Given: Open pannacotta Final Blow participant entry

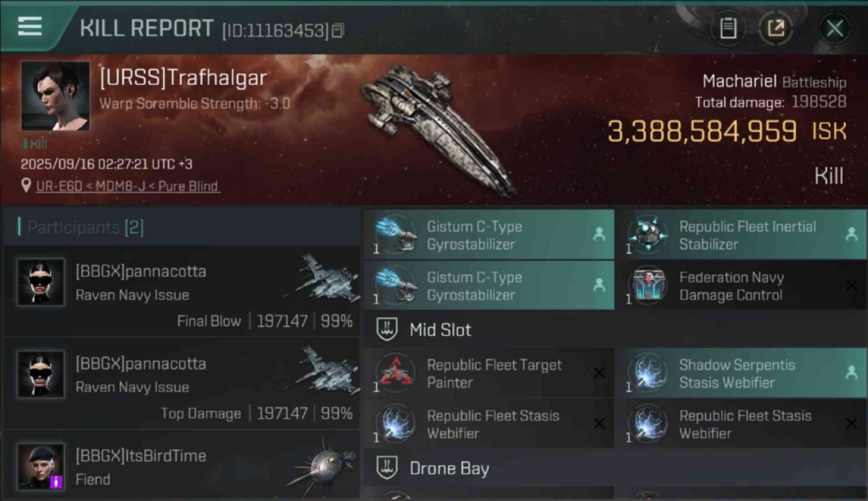Looking at the screenshot, I should click(x=182, y=291).
